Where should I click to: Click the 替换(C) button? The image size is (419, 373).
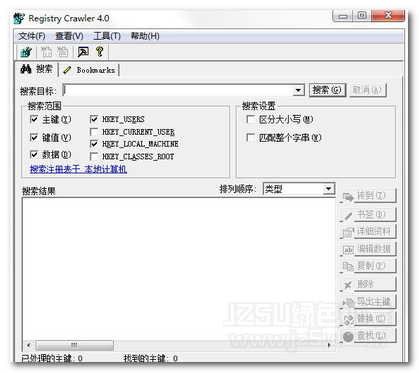[x=368, y=319]
